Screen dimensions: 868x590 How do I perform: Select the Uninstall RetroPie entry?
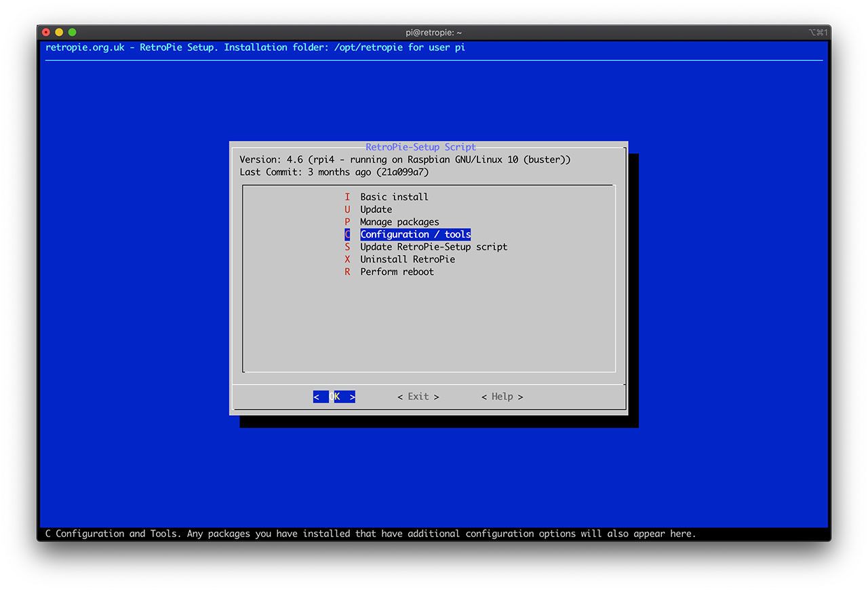[x=408, y=259]
